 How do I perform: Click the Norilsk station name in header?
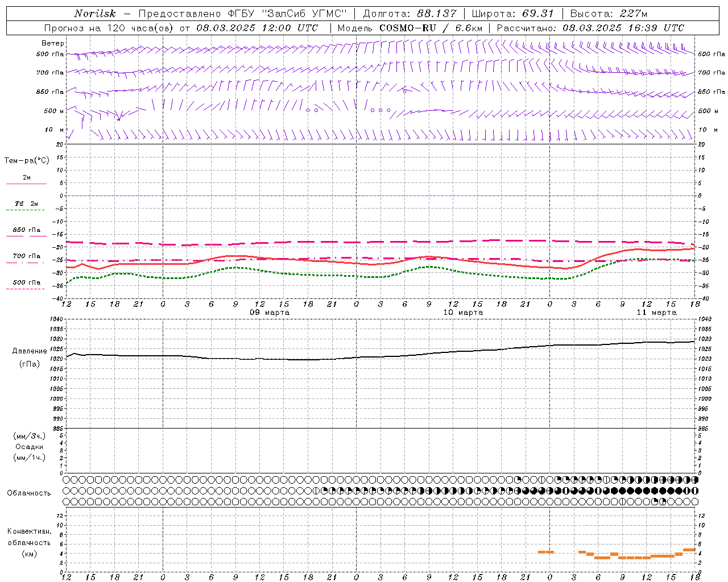[94, 14]
